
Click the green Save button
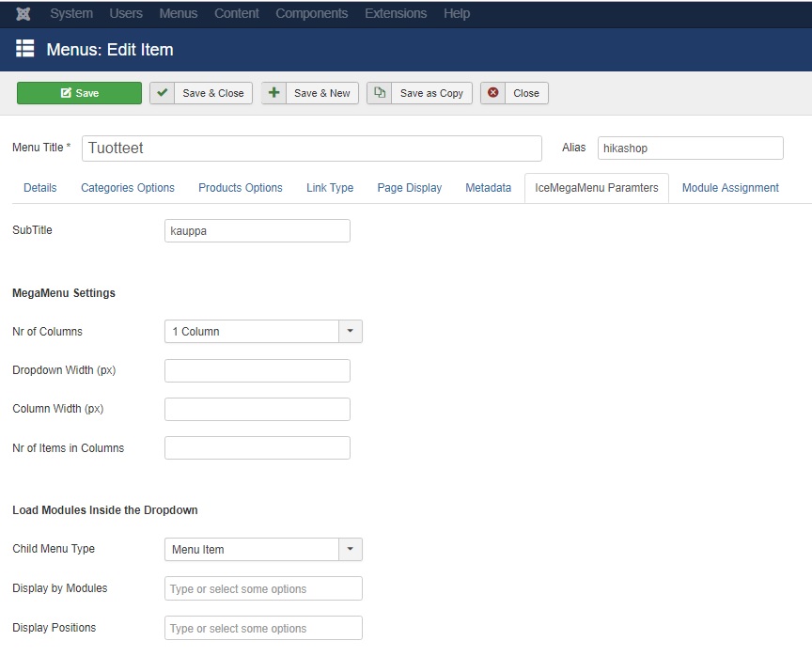[79, 93]
